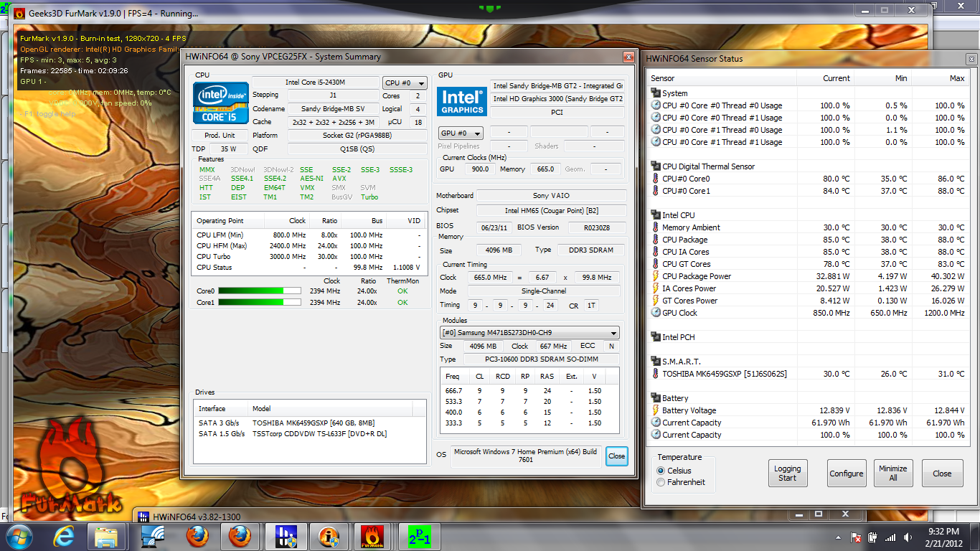Click usage icon for Core #0 Thread #0
This screenshot has height=551, width=980.
(656, 105)
